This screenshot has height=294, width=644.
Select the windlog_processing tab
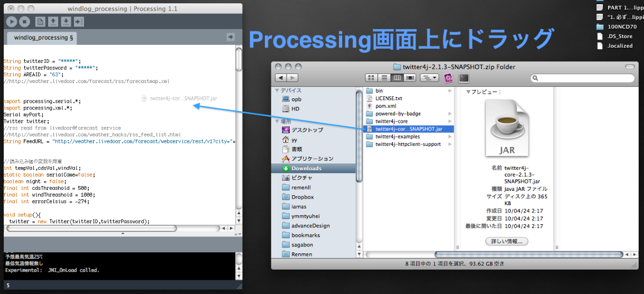41,38
